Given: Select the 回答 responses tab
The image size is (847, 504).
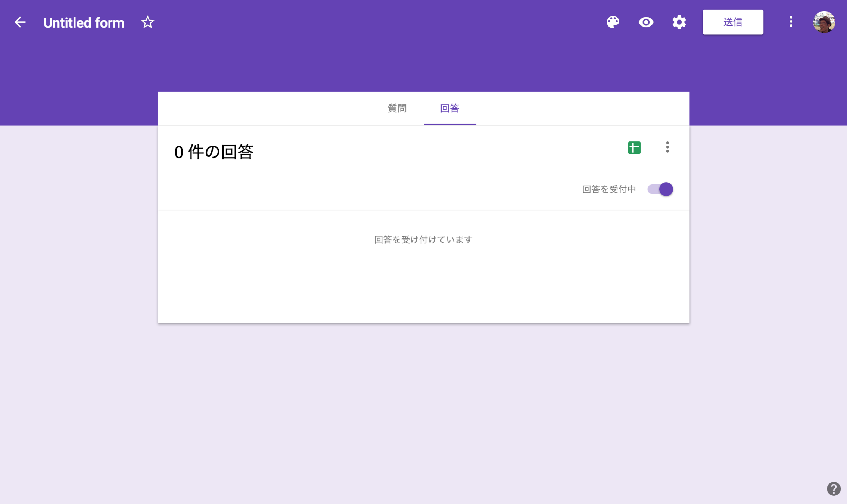Looking at the screenshot, I should click(449, 108).
